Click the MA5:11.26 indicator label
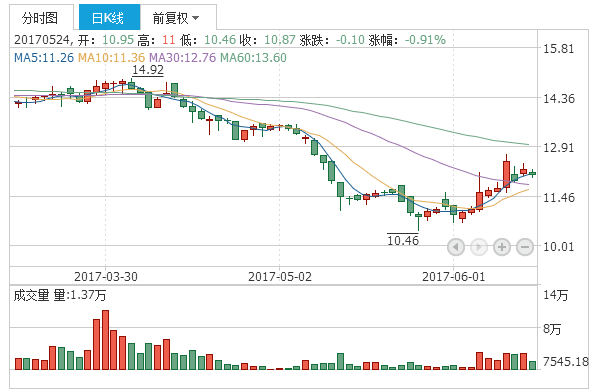 coord(44,57)
